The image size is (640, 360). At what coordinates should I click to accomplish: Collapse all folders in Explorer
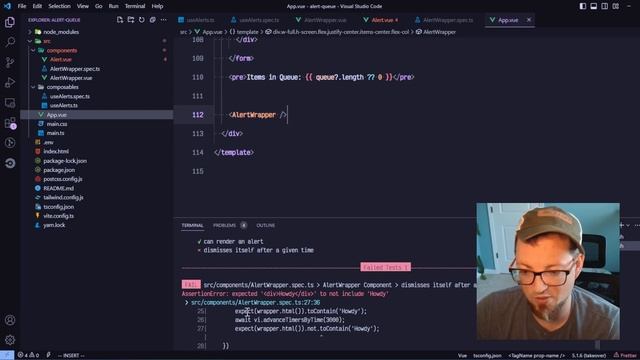pos(153,20)
